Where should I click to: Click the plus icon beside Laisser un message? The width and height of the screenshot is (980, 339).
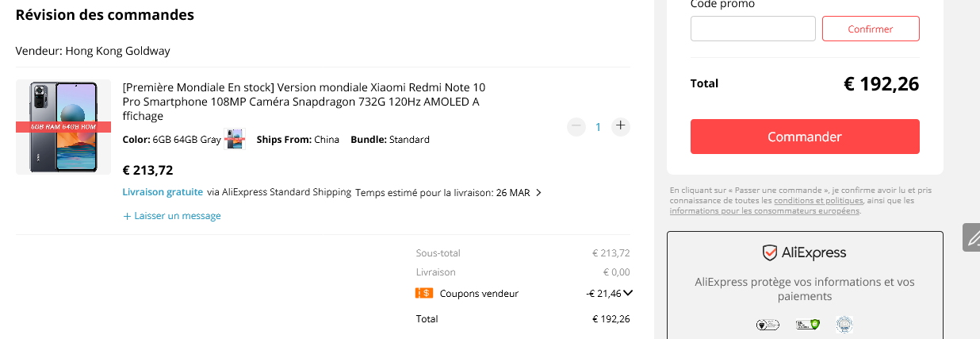point(127,216)
